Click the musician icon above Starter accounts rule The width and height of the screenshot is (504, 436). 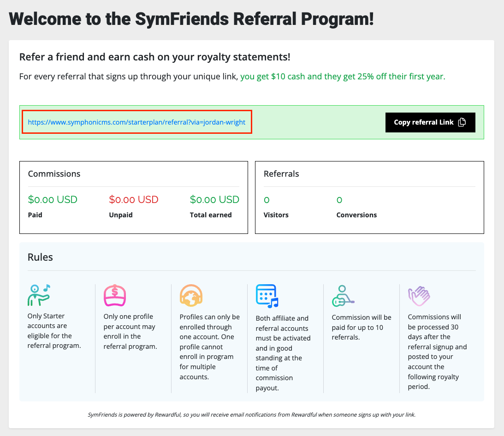39,295
